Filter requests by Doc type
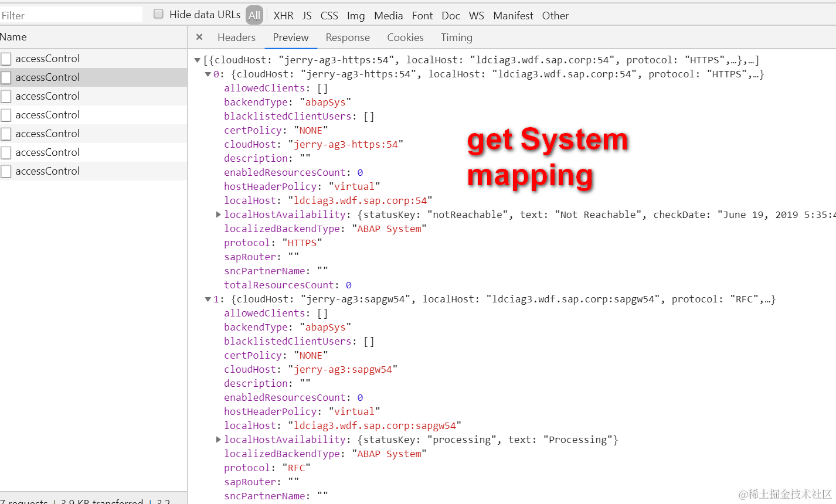 [451, 16]
